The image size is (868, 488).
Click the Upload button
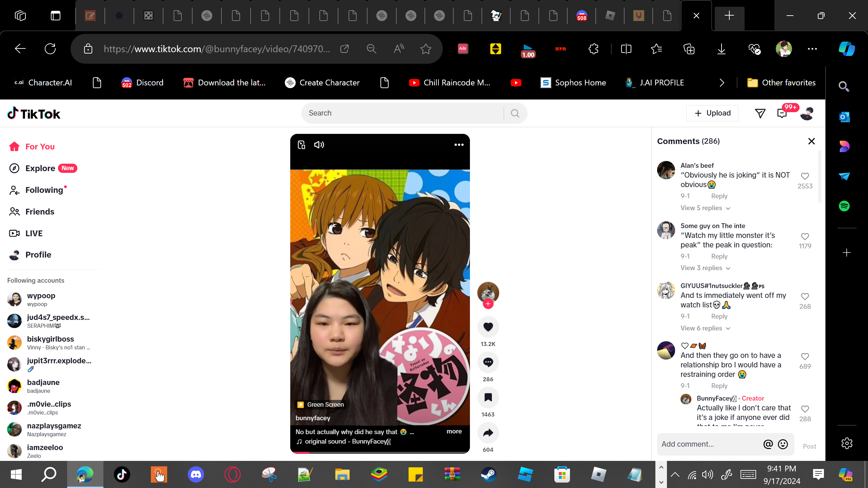click(x=712, y=113)
